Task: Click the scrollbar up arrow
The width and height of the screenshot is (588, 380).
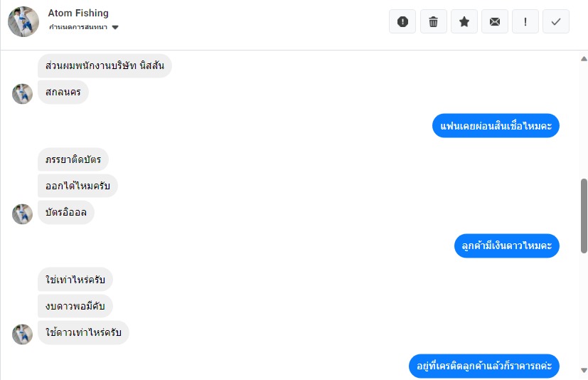Action: [584, 58]
